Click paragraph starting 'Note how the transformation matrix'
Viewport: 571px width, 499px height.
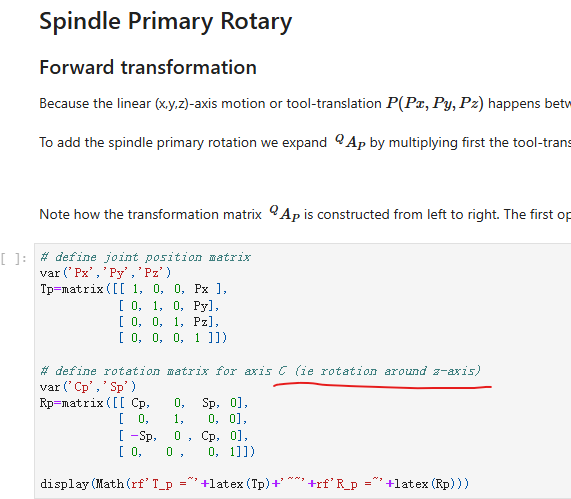[x=305, y=214]
